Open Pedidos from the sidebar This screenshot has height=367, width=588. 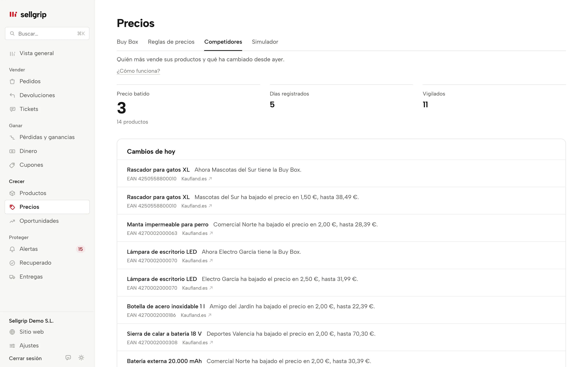point(47,81)
